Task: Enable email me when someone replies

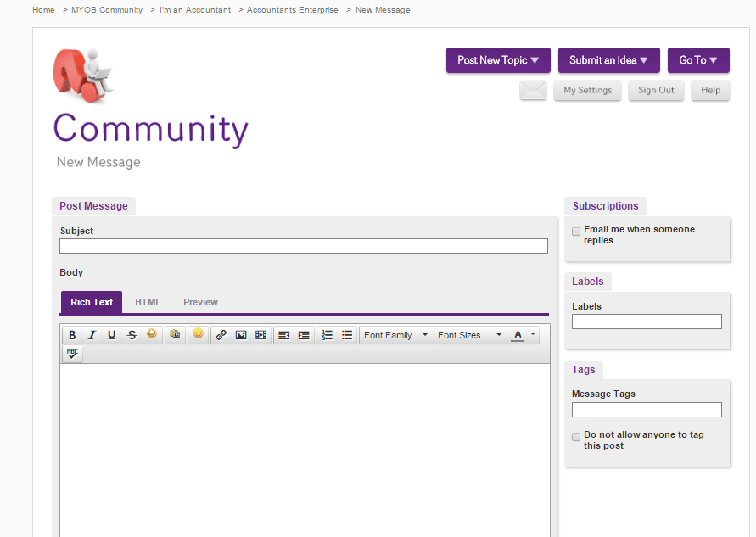Action: [x=576, y=231]
